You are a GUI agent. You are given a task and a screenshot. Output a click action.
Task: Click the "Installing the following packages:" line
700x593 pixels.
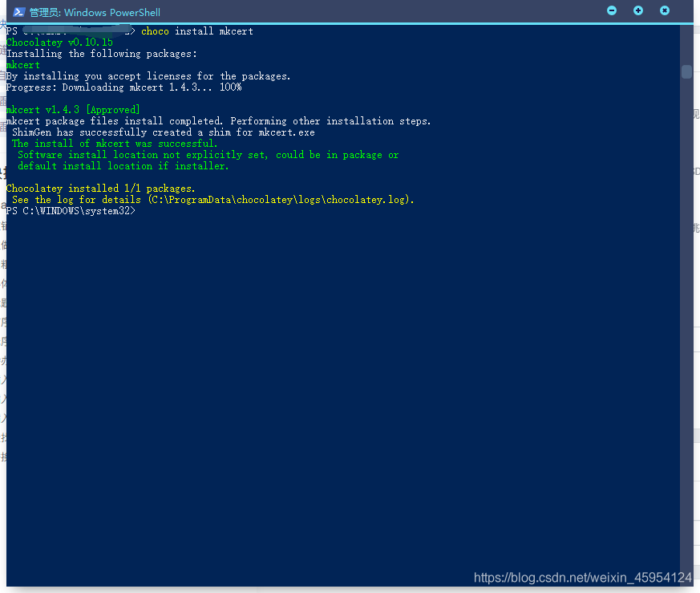click(x=102, y=54)
